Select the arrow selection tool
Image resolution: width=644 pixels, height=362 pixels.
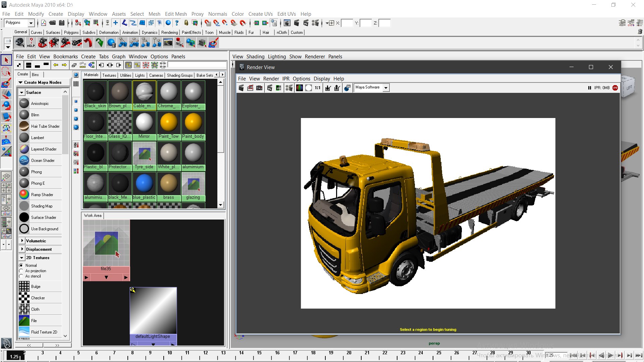coord(6,60)
